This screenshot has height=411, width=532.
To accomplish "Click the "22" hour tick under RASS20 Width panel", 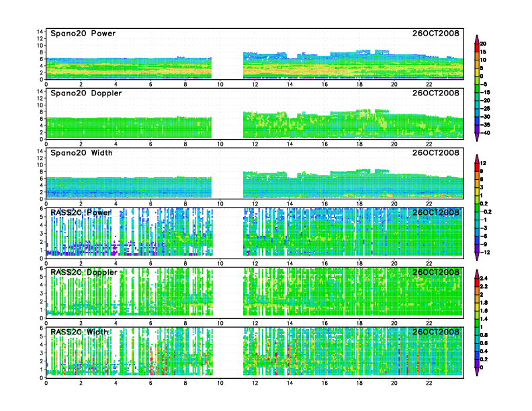I will pyautogui.click(x=429, y=383).
